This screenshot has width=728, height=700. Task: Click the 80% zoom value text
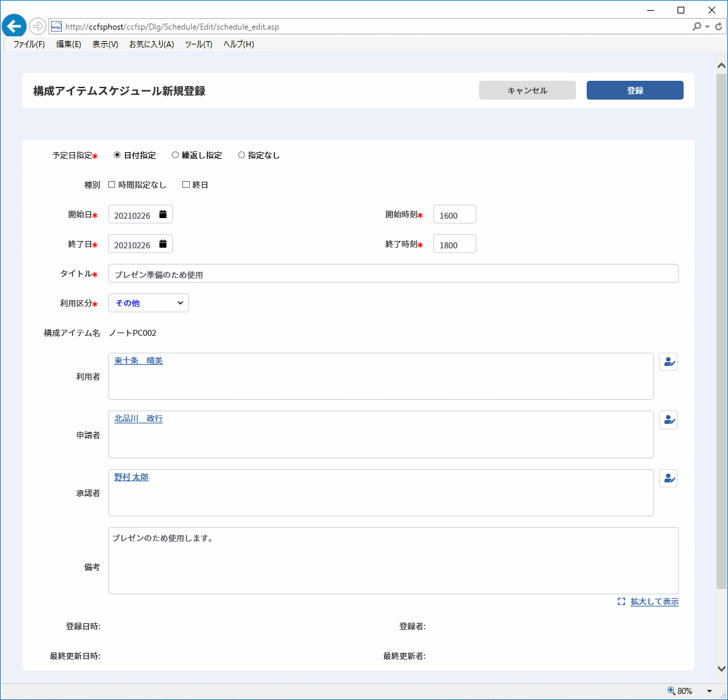tap(685, 691)
